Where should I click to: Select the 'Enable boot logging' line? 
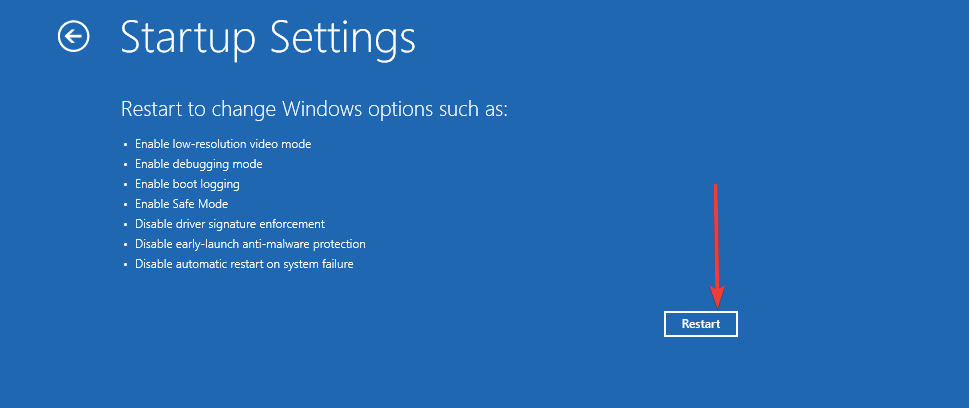click(187, 184)
